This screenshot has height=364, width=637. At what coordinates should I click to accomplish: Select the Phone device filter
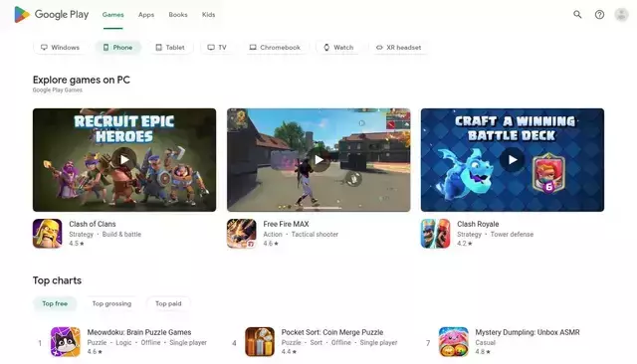click(117, 48)
